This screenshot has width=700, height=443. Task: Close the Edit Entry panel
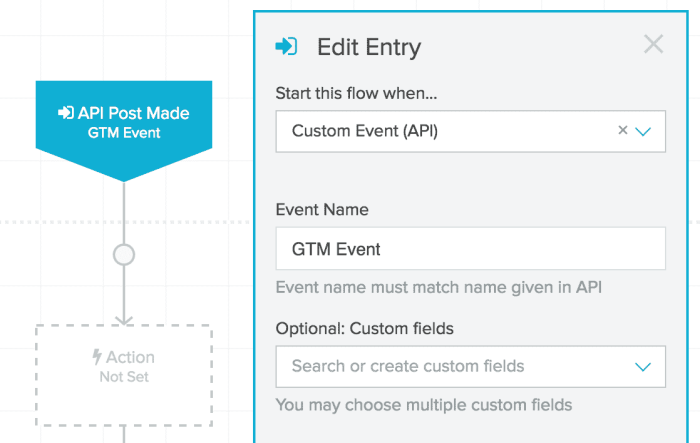(x=653, y=44)
